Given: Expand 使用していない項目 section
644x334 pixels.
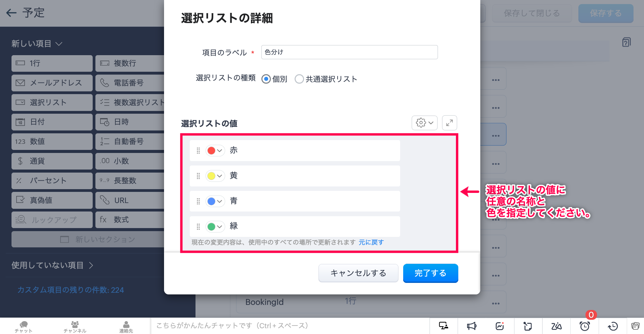Looking at the screenshot, I should point(52,265).
